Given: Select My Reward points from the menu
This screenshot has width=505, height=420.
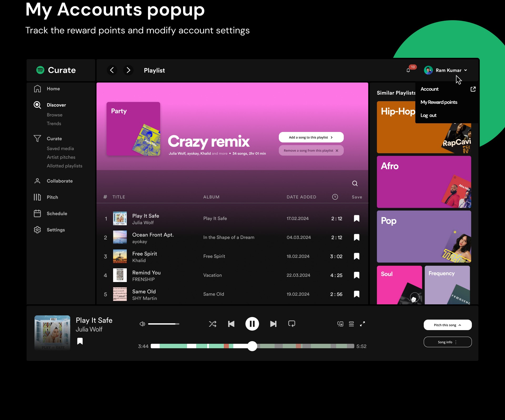Looking at the screenshot, I should pyautogui.click(x=439, y=102).
